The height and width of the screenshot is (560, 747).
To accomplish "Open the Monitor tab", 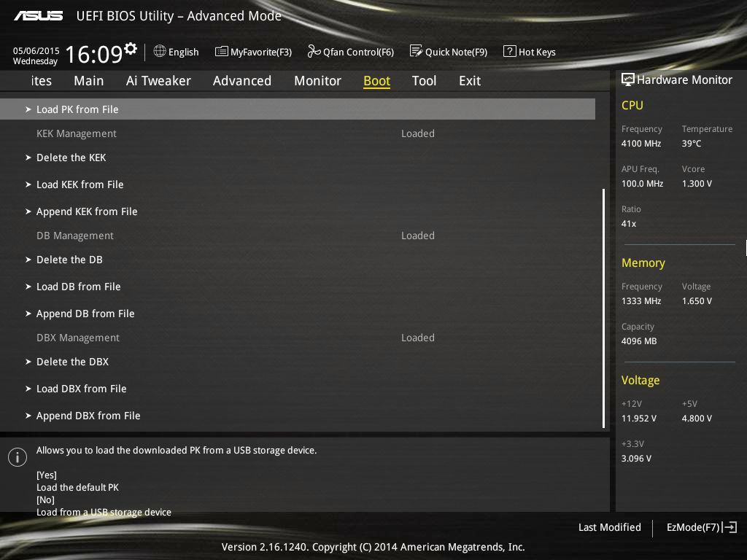I will click(x=317, y=81).
